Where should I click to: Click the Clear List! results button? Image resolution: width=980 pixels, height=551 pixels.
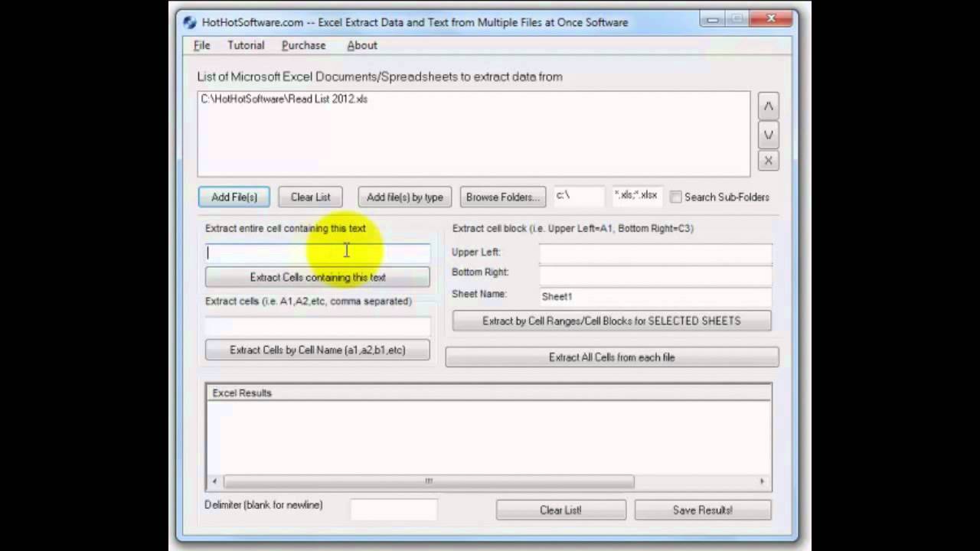[560, 510]
